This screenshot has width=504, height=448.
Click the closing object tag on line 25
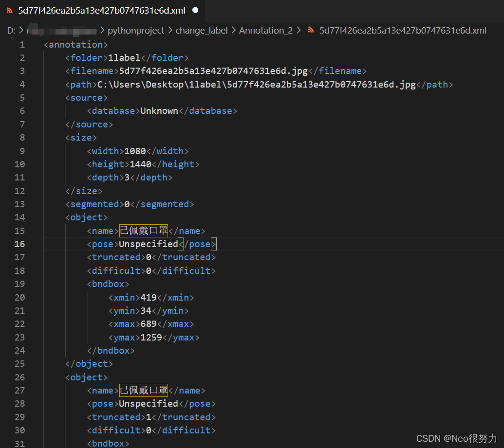point(89,364)
